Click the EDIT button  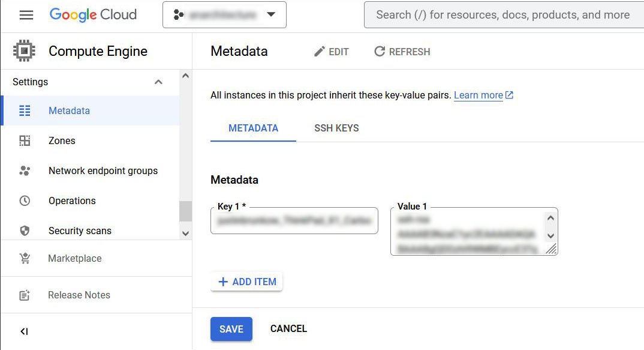point(331,52)
